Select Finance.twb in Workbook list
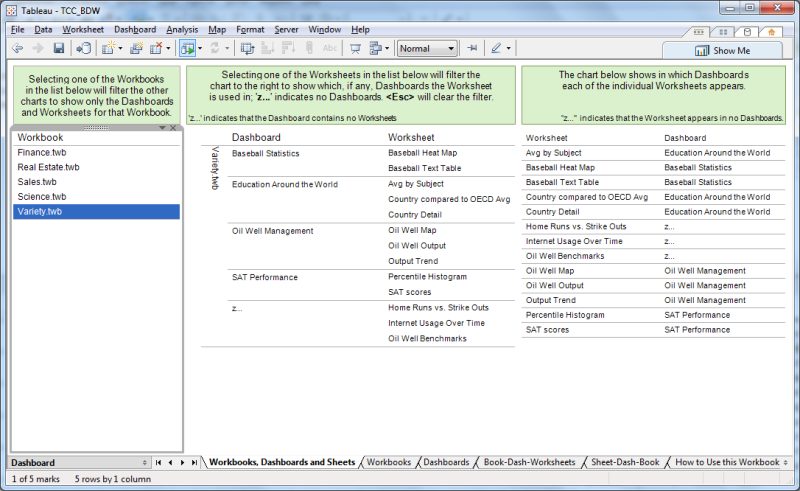 coord(96,153)
